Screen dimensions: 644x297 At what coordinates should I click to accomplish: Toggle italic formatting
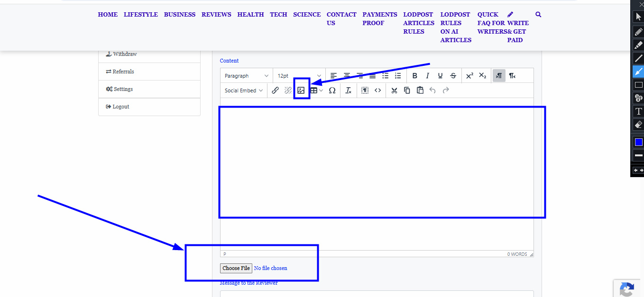point(427,76)
